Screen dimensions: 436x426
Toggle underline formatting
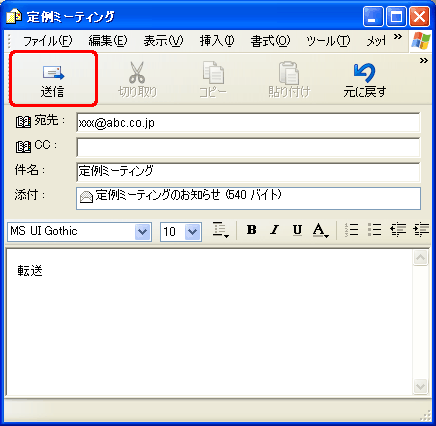pos(297,230)
